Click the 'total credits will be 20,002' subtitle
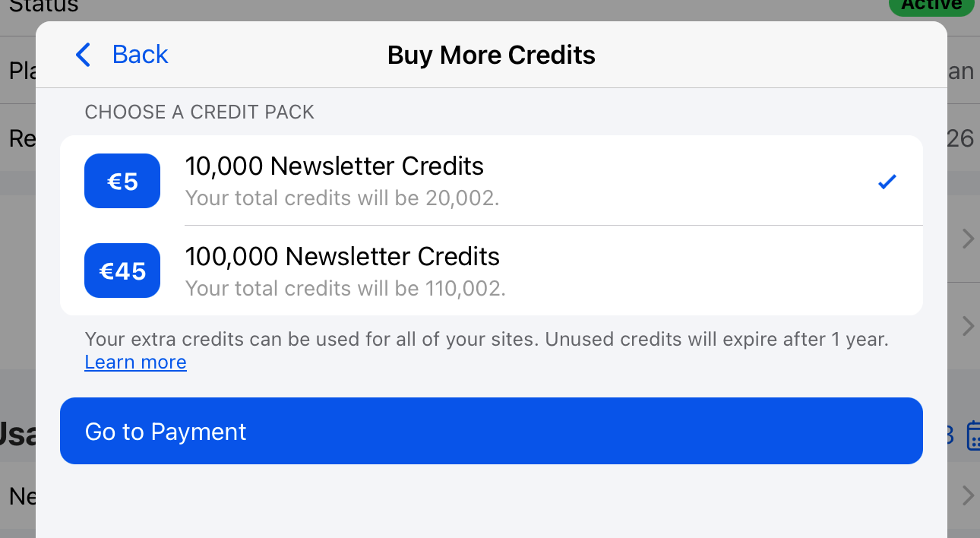 click(x=342, y=198)
